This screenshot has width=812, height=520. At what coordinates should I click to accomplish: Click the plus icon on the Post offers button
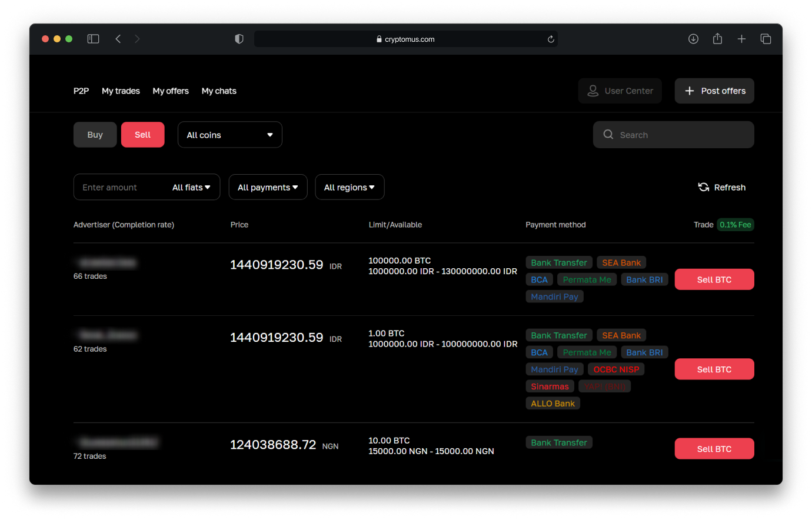pyautogui.click(x=689, y=91)
